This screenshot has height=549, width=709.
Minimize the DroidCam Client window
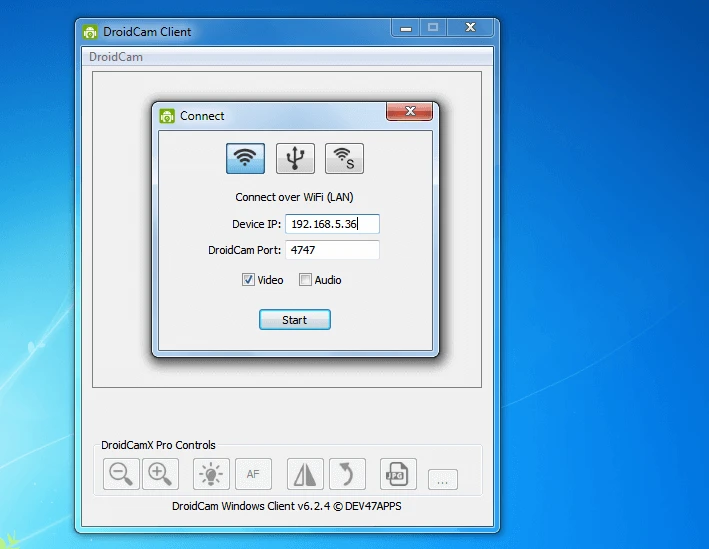coord(406,29)
